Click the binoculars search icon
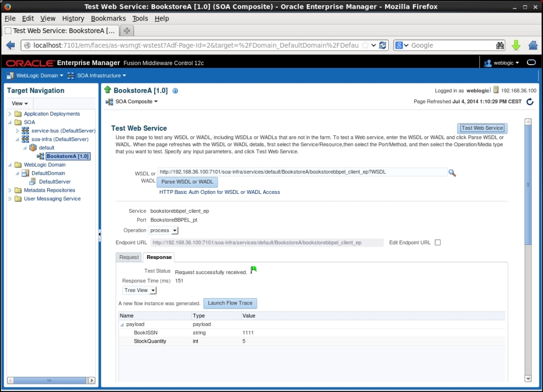Image resolution: width=543 pixels, height=392 pixels. point(500,46)
